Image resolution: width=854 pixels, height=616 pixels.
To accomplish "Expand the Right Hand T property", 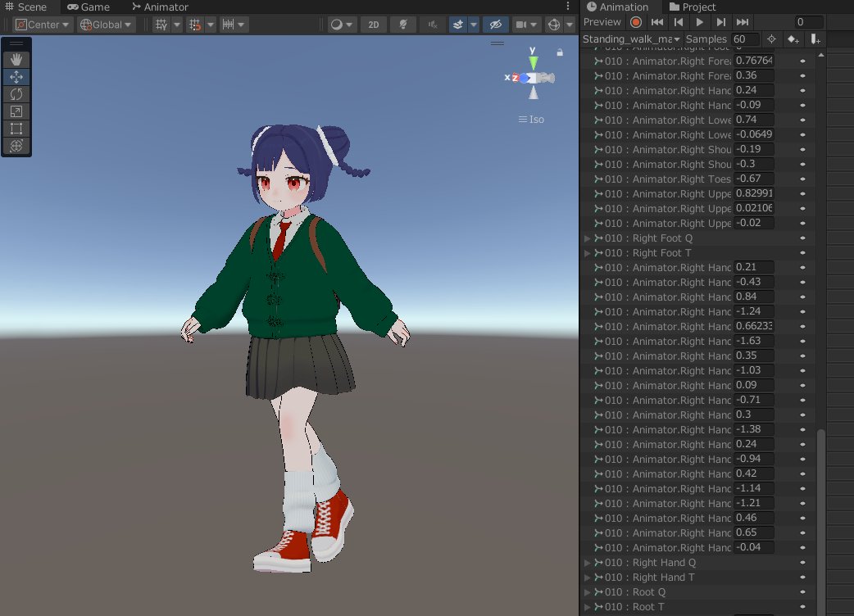I will point(587,577).
